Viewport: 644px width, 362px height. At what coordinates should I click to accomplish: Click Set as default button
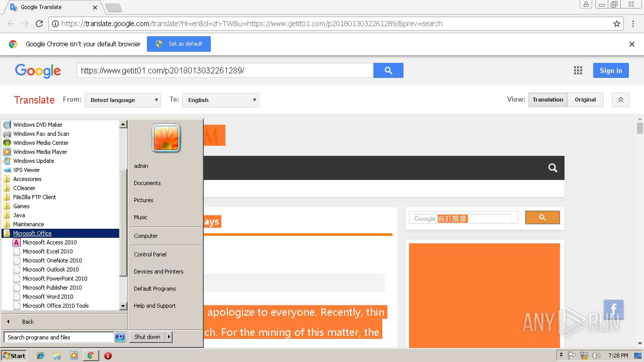(179, 44)
